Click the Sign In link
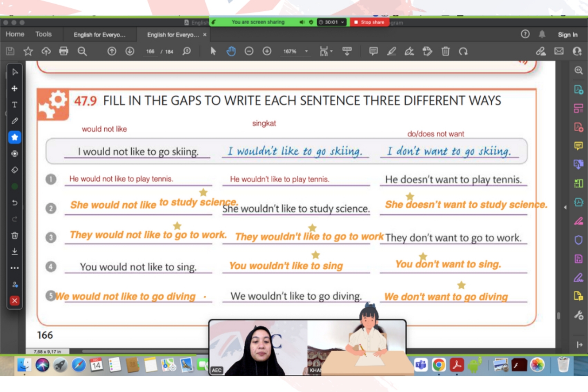Screen dimensions: 588x392 click(x=568, y=34)
